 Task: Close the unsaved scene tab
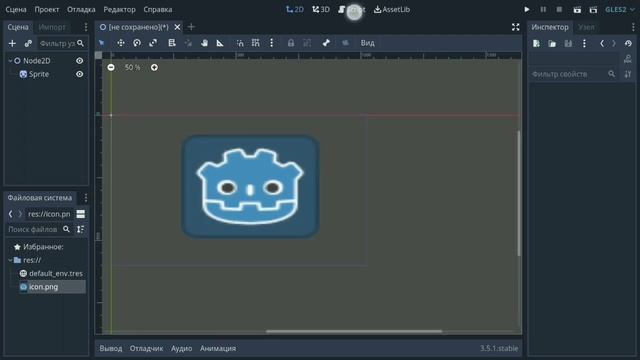pos(177,27)
